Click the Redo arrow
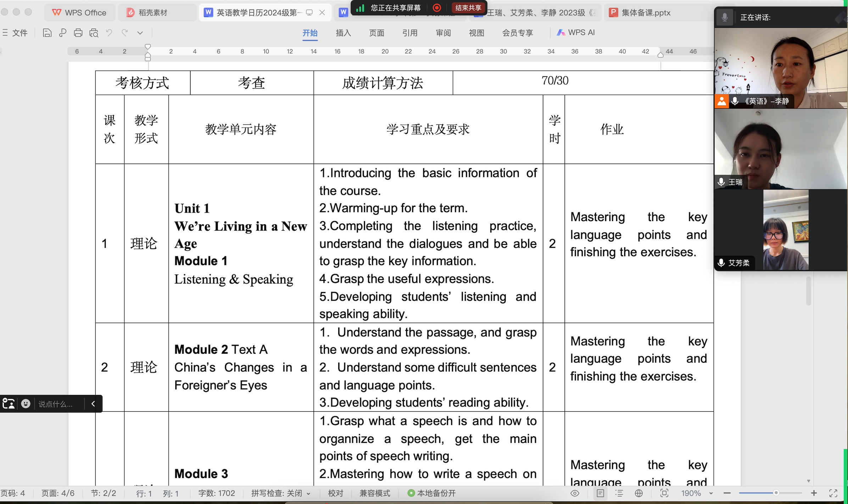848x504 pixels. pyautogui.click(x=124, y=33)
